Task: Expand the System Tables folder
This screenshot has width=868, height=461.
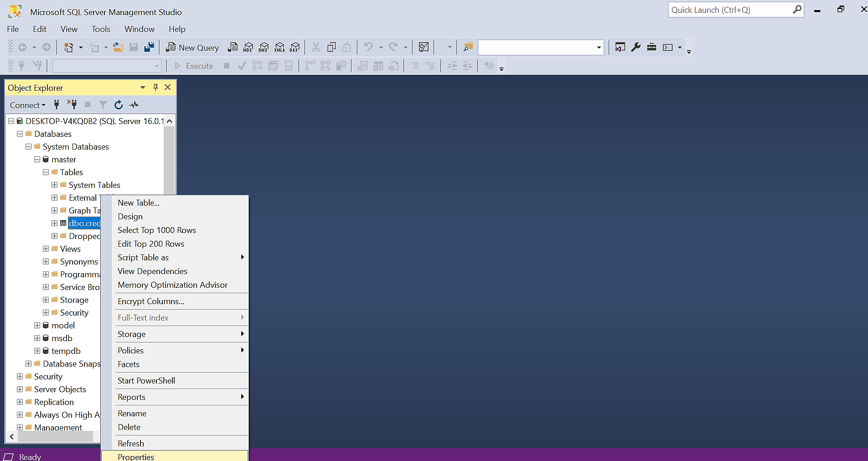Action: click(54, 185)
